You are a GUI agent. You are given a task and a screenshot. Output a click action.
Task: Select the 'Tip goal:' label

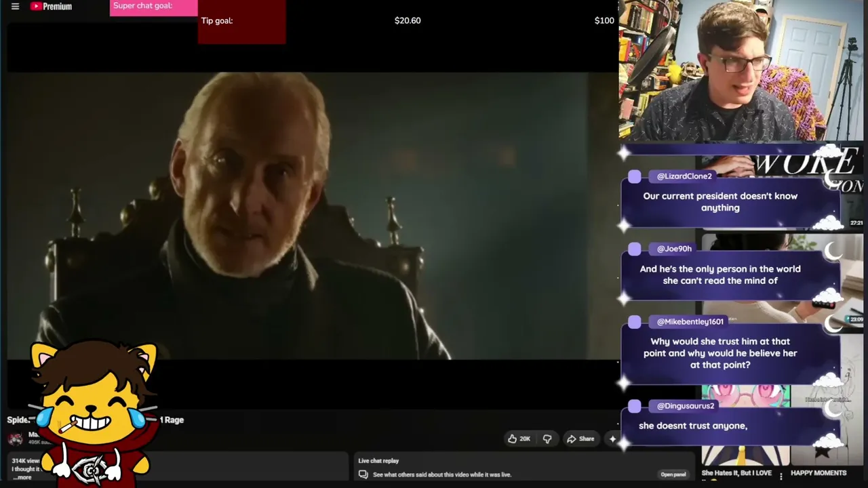[x=217, y=20]
